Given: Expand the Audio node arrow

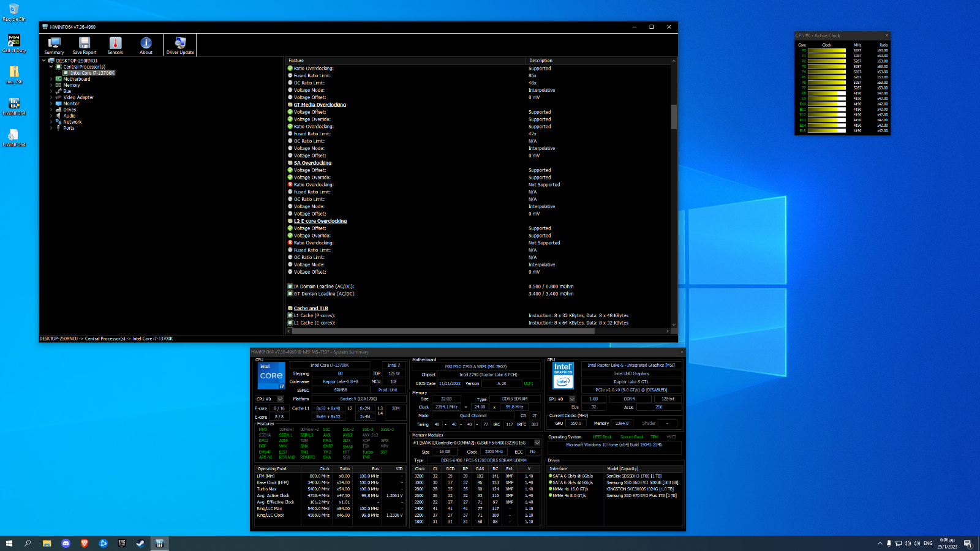Looking at the screenshot, I should tap(51, 116).
